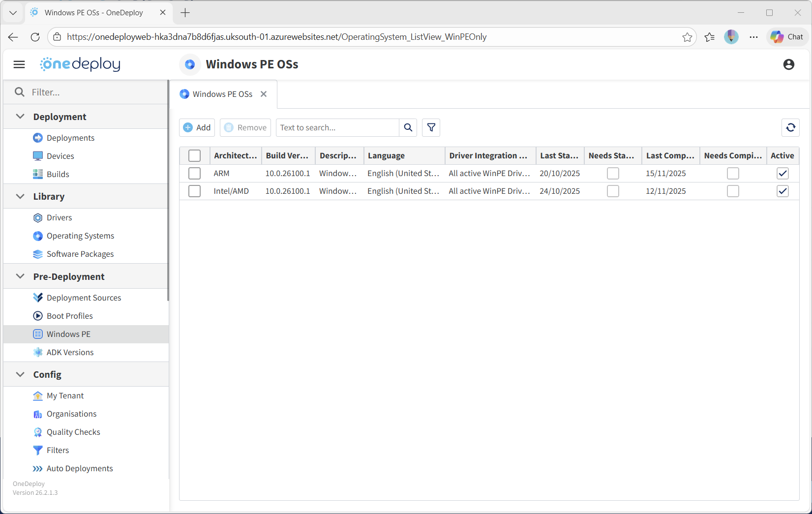Image resolution: width=812 pixels, height=514 pixels.
Task: Tick the select-all header checkbox
Action: click(194, 155)
